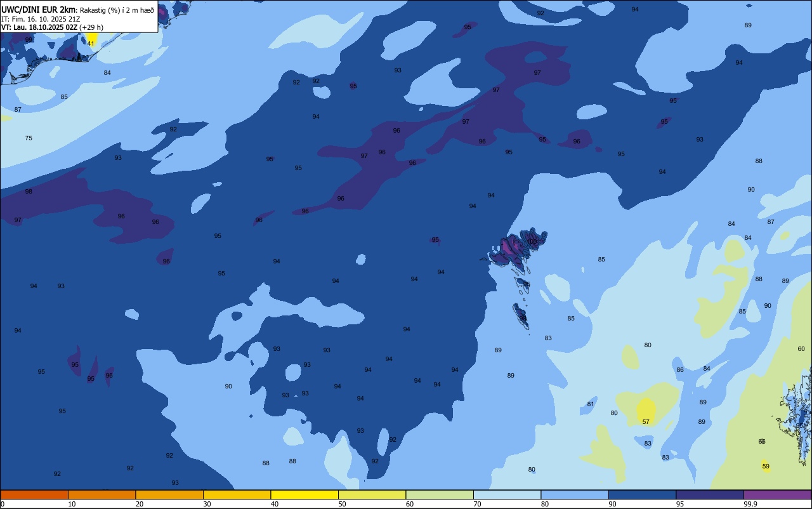The height and width of the screenshot is (509, 812).
Task: Choose the purple legend swatch above 99.9
Action: point(777,494)
